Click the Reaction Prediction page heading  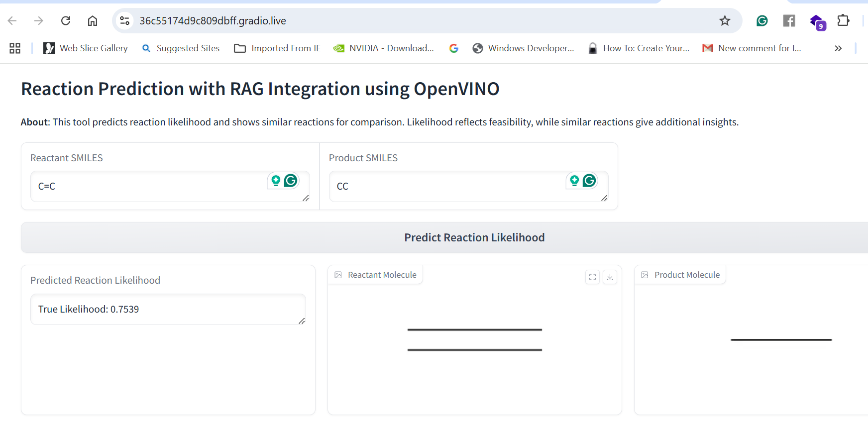[x=260, y=89]
